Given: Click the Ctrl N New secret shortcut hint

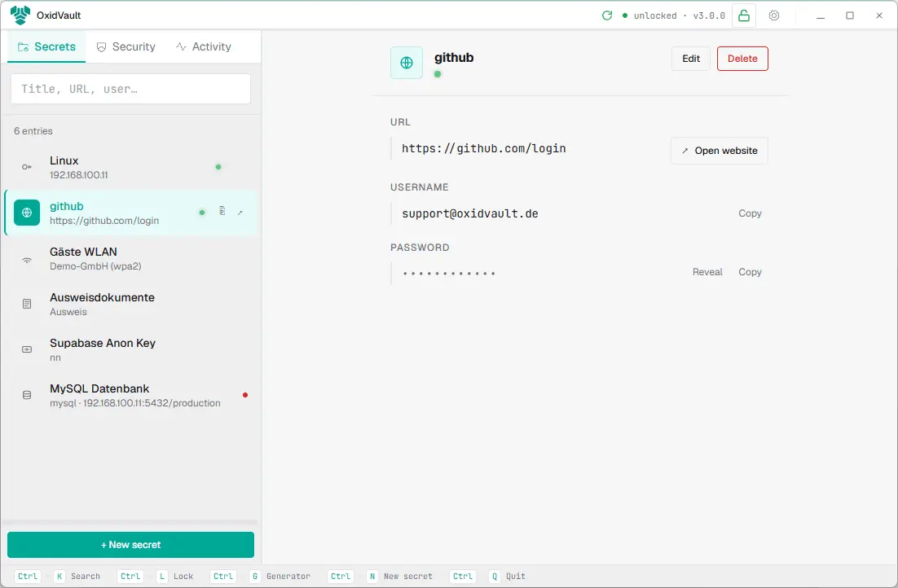Looking at the screenshot, I should click(x=381, y=576).
